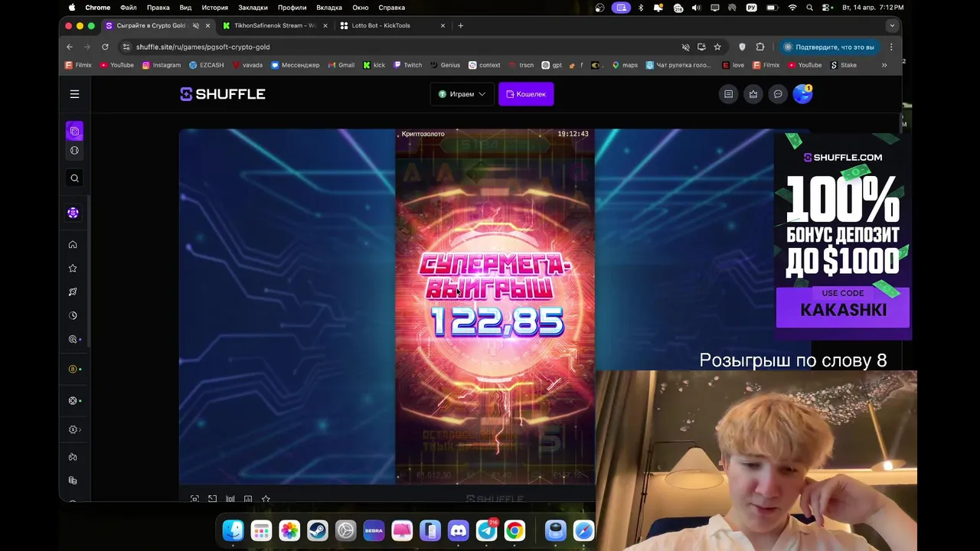
Task: Open the Chrome three-dot menu
Action: click(x=891, y=47)
